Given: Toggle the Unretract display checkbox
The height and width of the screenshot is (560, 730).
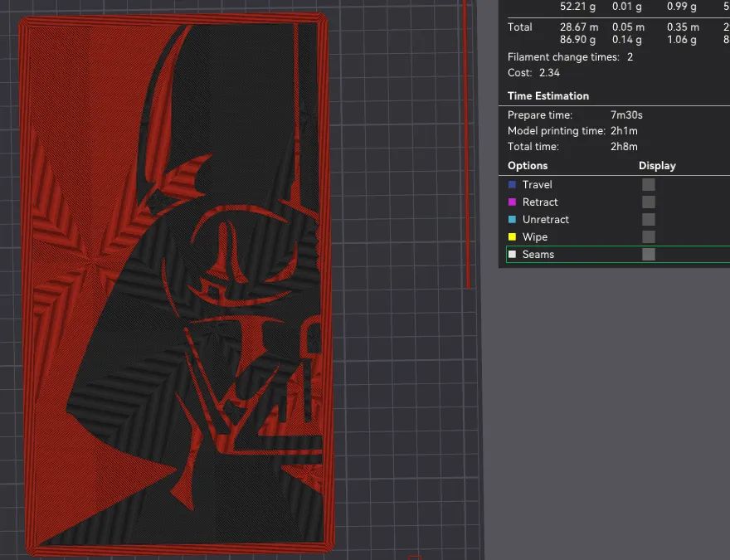Looking at the screenshot, I should coord(648,219).
